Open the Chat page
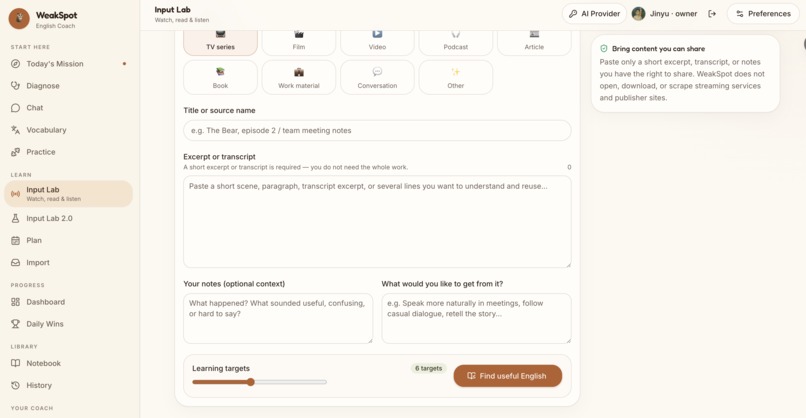806x418 pixels. coord(68,108)
